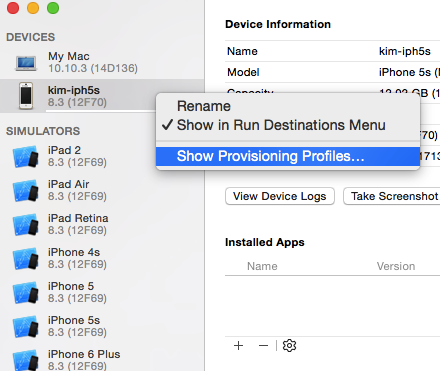Select kim-iph5s device row
The height and width of the screenshot is (371, 440).
click(x=102, y=96)
